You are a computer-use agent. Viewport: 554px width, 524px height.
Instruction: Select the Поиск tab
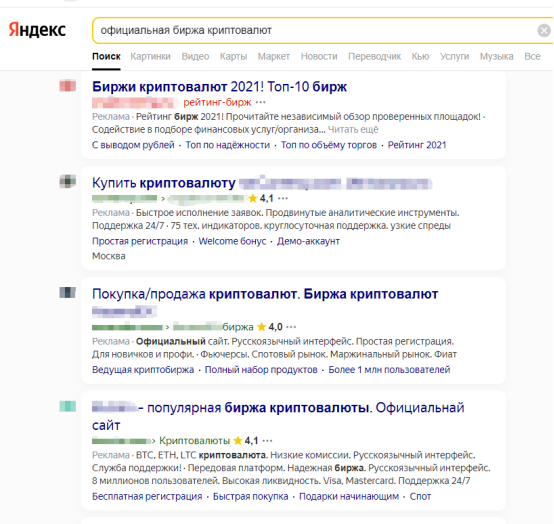(x=106, y=57)
